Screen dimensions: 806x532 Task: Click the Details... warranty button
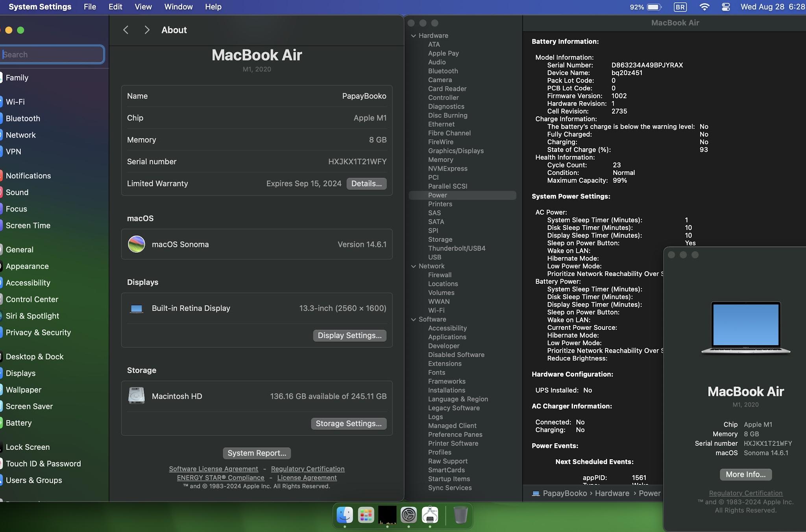[366, 184]
